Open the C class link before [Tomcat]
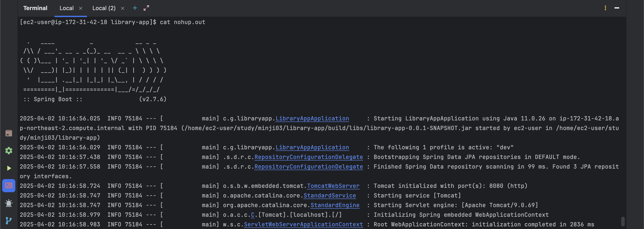The height and width of the screenshot is (229, 644). click(253, 215)
